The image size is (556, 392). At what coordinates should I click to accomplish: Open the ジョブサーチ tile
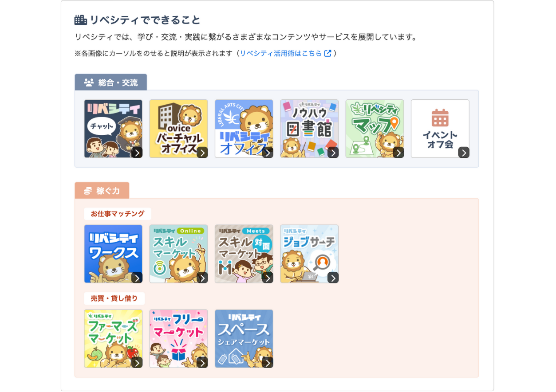pos(309,254)
